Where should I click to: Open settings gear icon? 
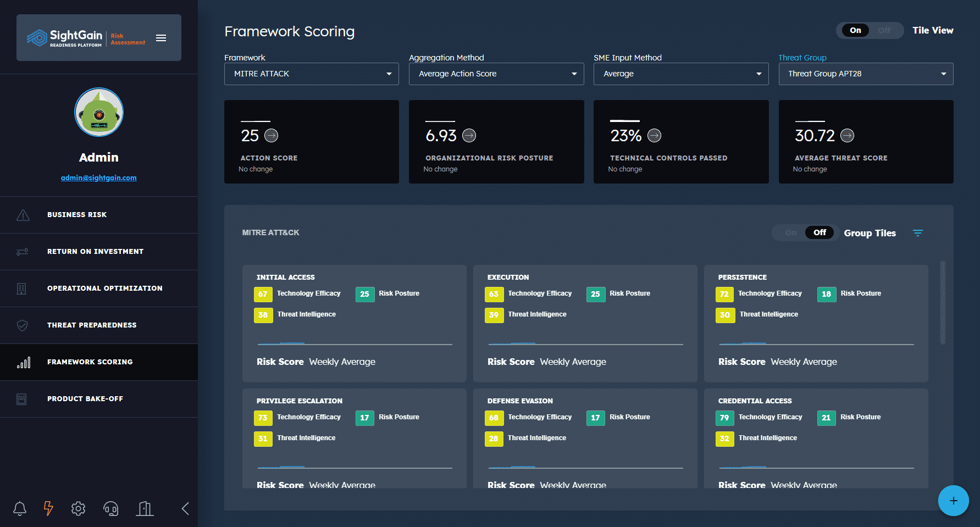pyautogui.click(x=78, y=508)
